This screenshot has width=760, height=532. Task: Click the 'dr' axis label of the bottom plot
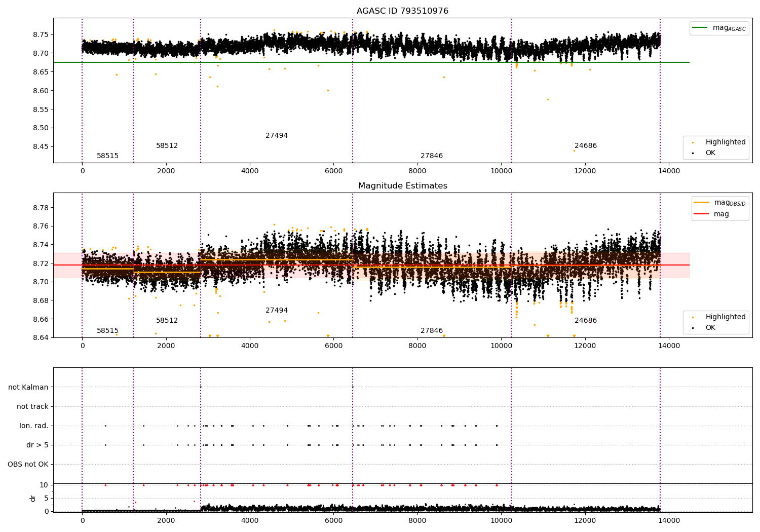click(33, 498)
